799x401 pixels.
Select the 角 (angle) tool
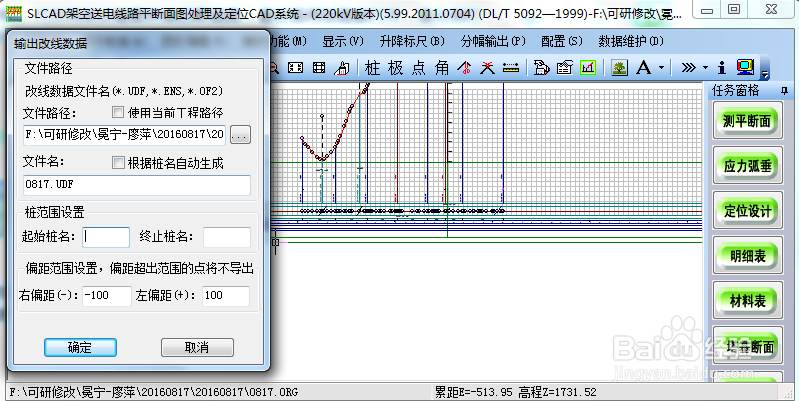point(442,67)
